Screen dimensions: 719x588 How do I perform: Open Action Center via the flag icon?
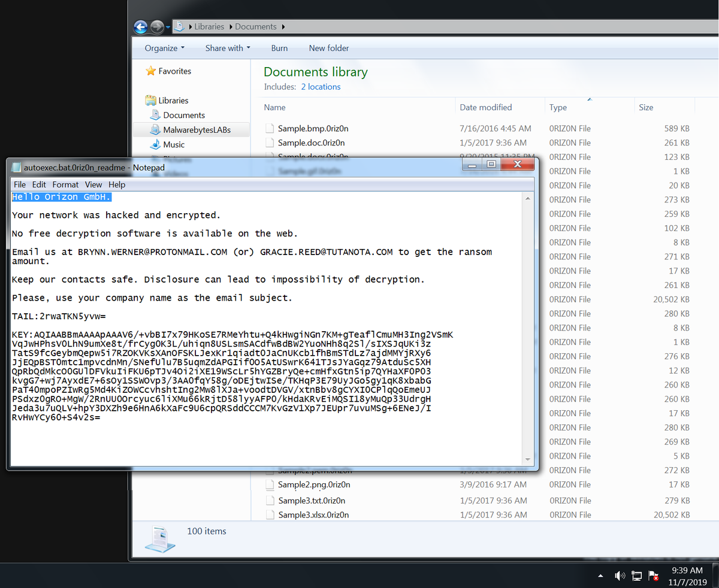652,575
